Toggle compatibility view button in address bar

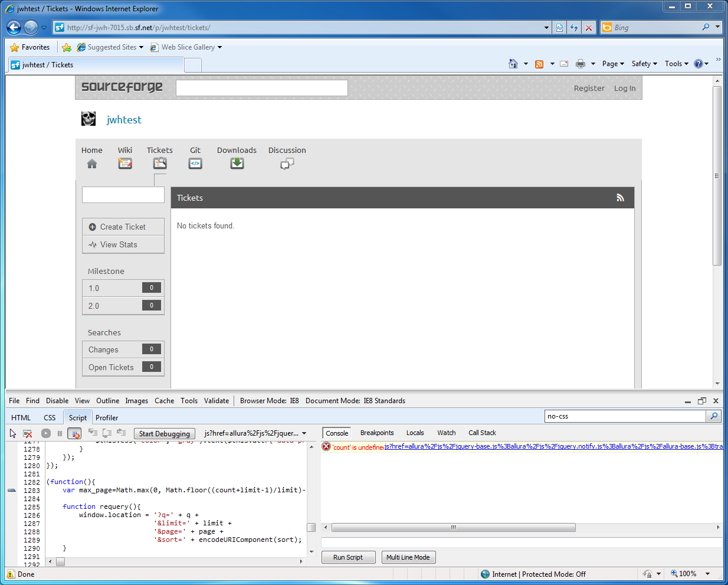[559, 28]
